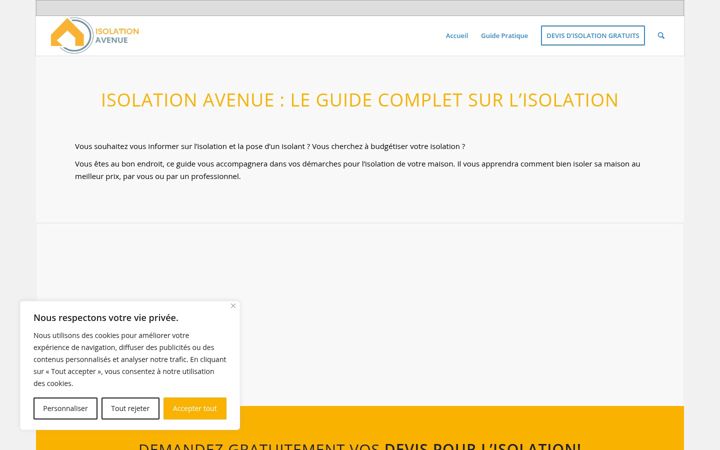Screen dimensions: 720x450
Task: Click 'Demandez gratuitement vos devis' banner heading
Action: 360,446
